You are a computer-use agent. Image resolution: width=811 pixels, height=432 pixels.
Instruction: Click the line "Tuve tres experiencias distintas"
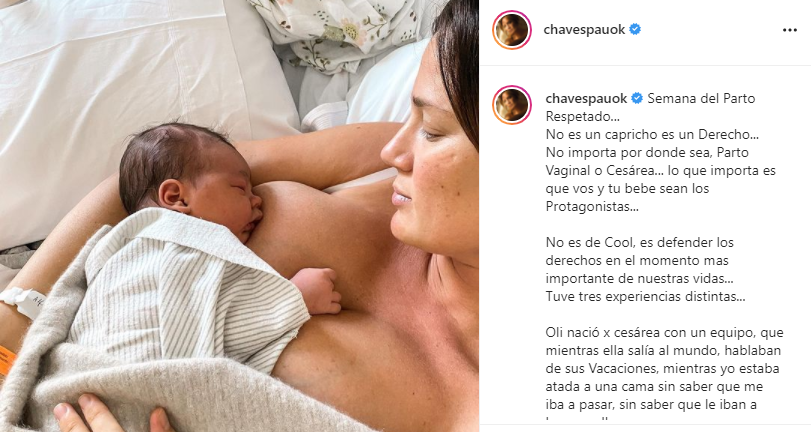click(x=645, y=296)
